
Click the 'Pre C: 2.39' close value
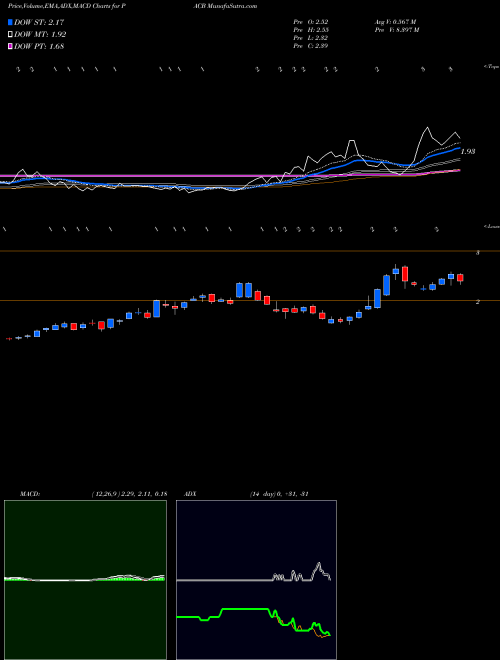pos(311,46)
